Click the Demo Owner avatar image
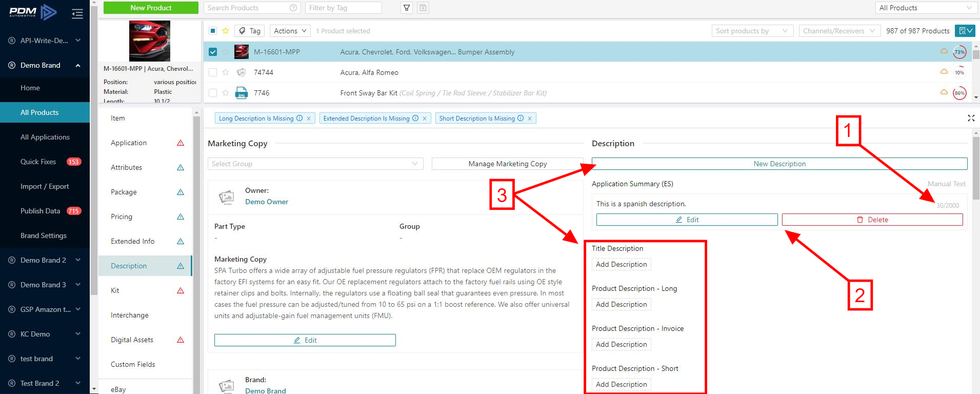The width and height of the screenshot is (980, 394). (x=226, y=197)
